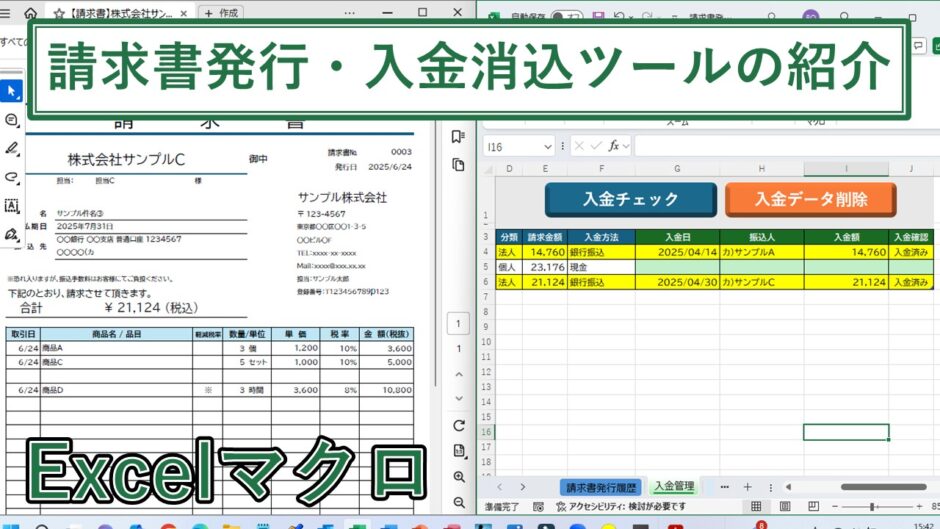
Task: Open the bookmarks panel icon in PDF viewer
Action: 458,137
